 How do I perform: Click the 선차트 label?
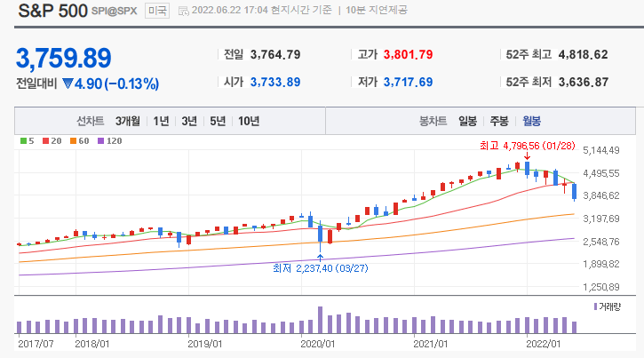[90, 121]
